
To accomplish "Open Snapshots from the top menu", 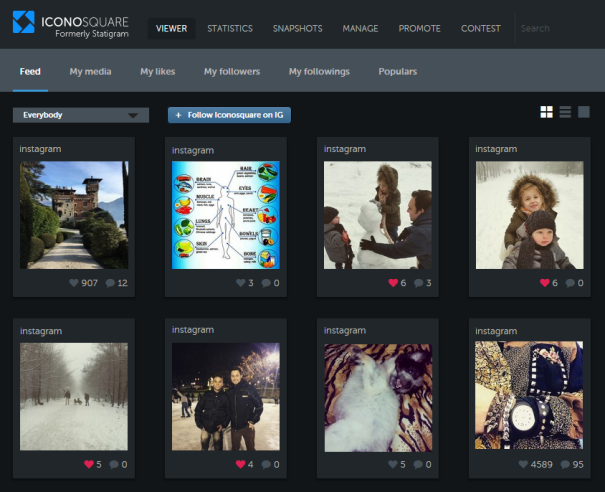I will pyautogui.click(x=297, y=29).
